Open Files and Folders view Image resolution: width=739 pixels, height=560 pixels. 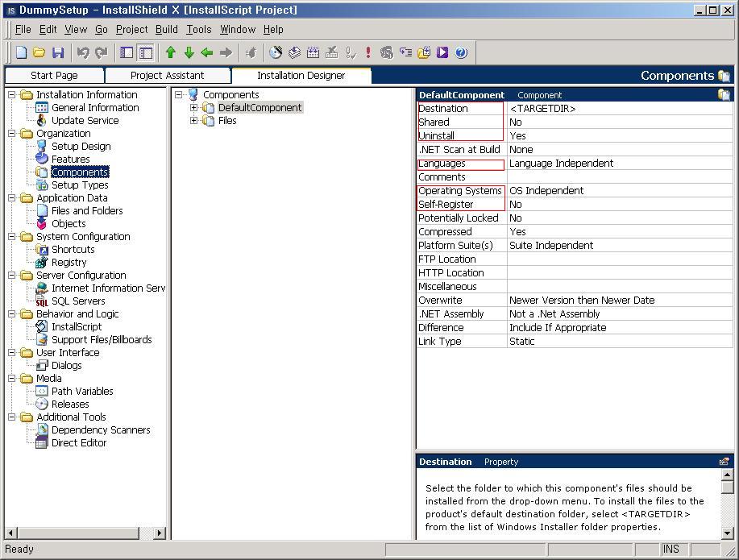pos(87,211)
